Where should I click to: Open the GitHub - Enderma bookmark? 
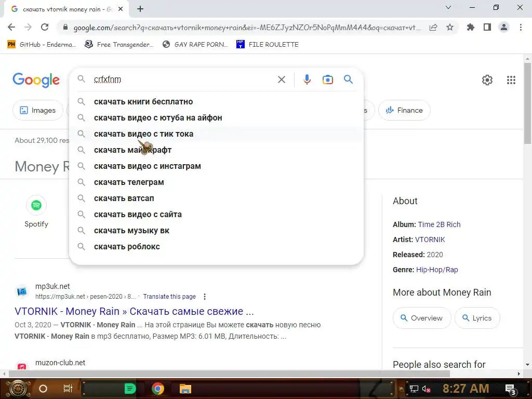pyautogui.click(x=42, y=45)
